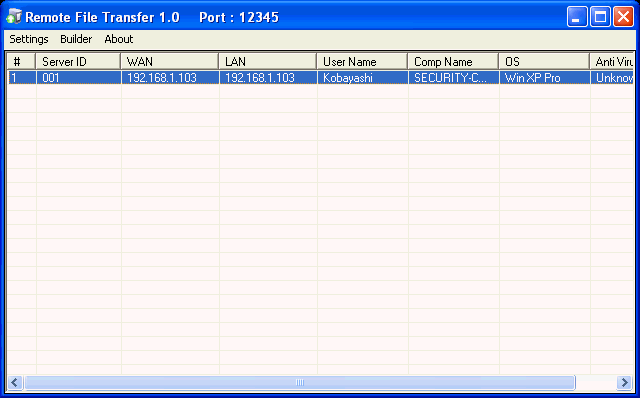Click Unknown antivirus cell
Image resolution: width=640 pixels, height=398 pixels.
[612, 78]
